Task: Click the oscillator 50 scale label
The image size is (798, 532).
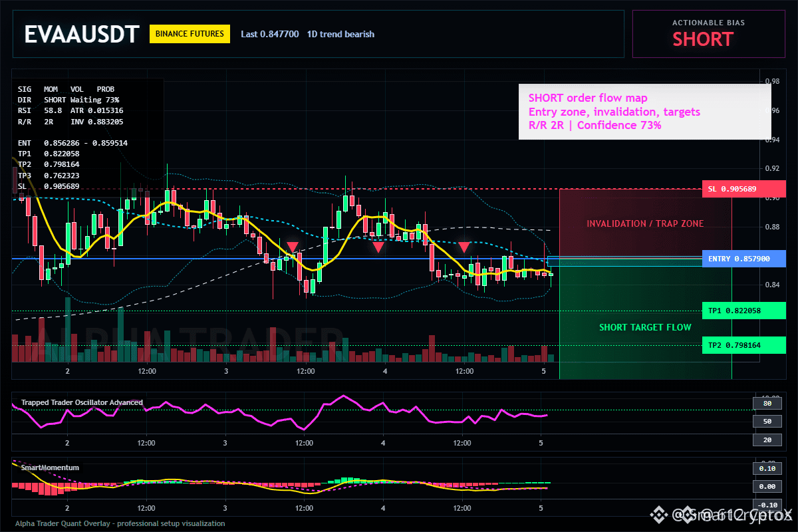Action: coord(767,422)
